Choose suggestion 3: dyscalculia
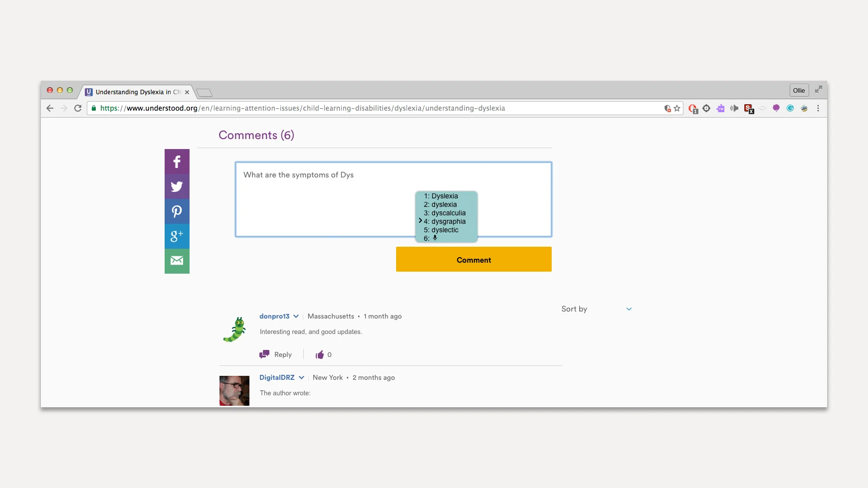The image size is (868, 488). (445, 213)
